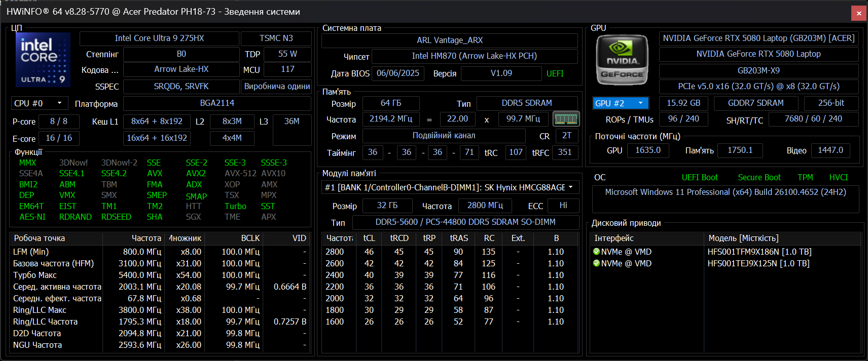Viewport: 868px width, 361px height.
Task: Open the CPU #0 selector dropdown
Action: (x=40, y=103)
